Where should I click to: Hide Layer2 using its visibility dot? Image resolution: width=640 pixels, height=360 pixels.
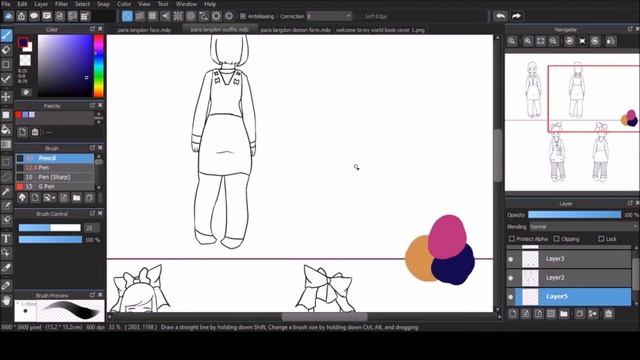(511, 278)
